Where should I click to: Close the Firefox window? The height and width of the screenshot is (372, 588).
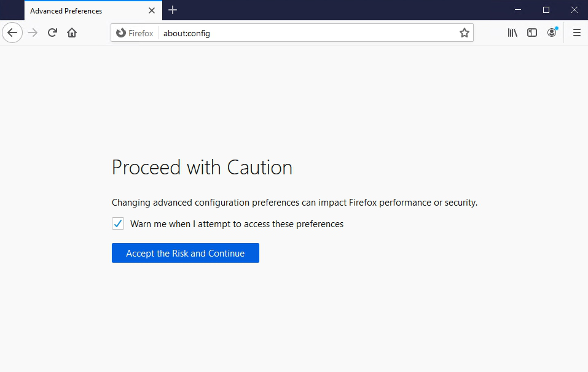pyautogui.click(x=574, y=10)
